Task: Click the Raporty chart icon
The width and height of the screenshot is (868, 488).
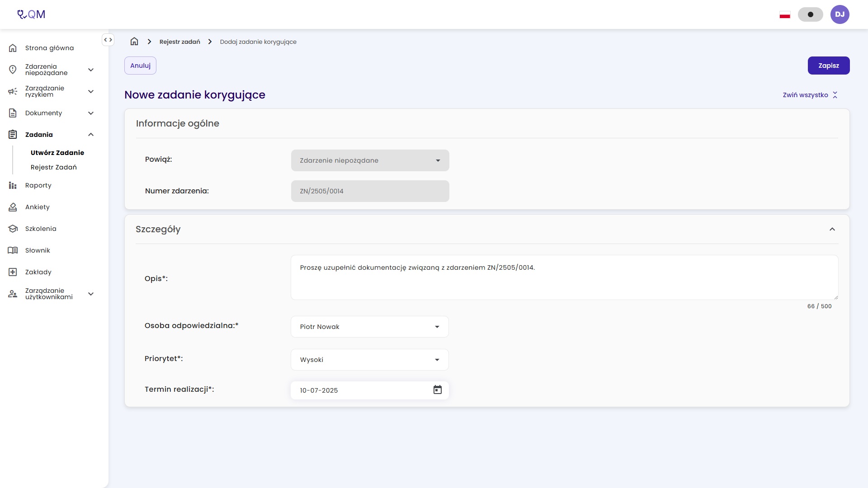Action: (13, 185)
